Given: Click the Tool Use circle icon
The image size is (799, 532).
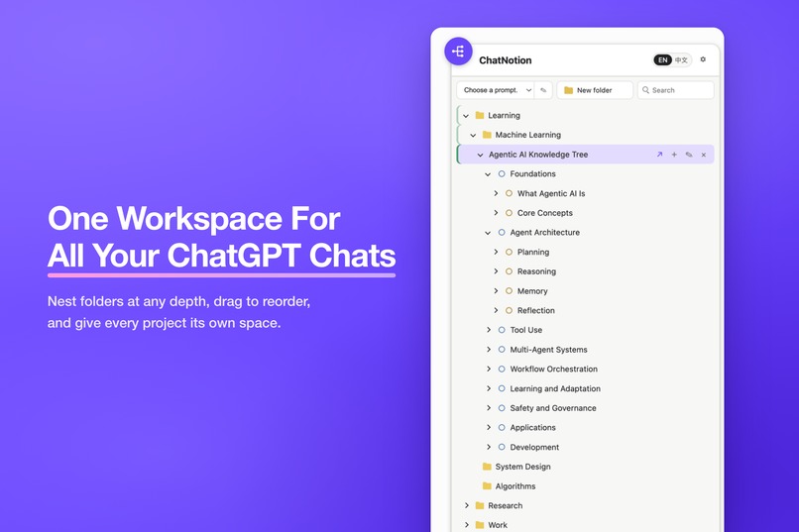Looking at the screenshot, I should [502, 330].
